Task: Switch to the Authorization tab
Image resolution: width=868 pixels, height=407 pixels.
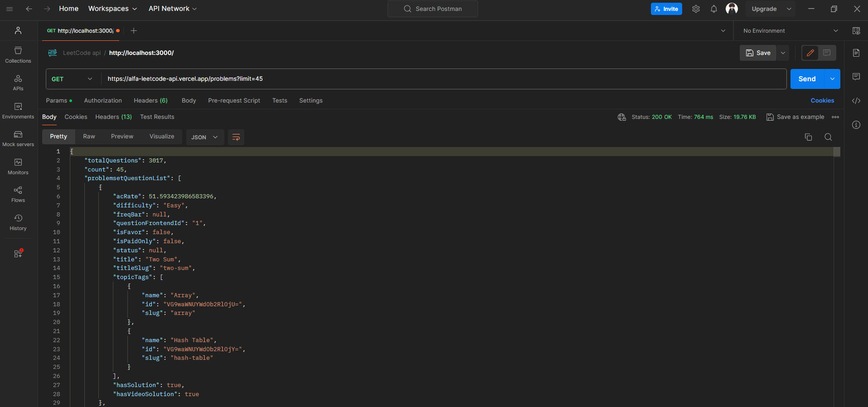Action: [x=103, y=101]
